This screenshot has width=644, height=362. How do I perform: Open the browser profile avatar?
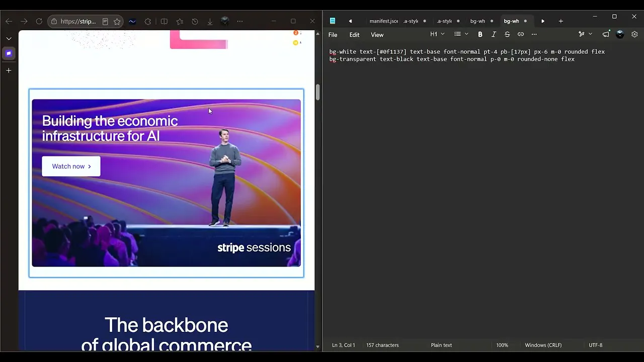point(225,21)
